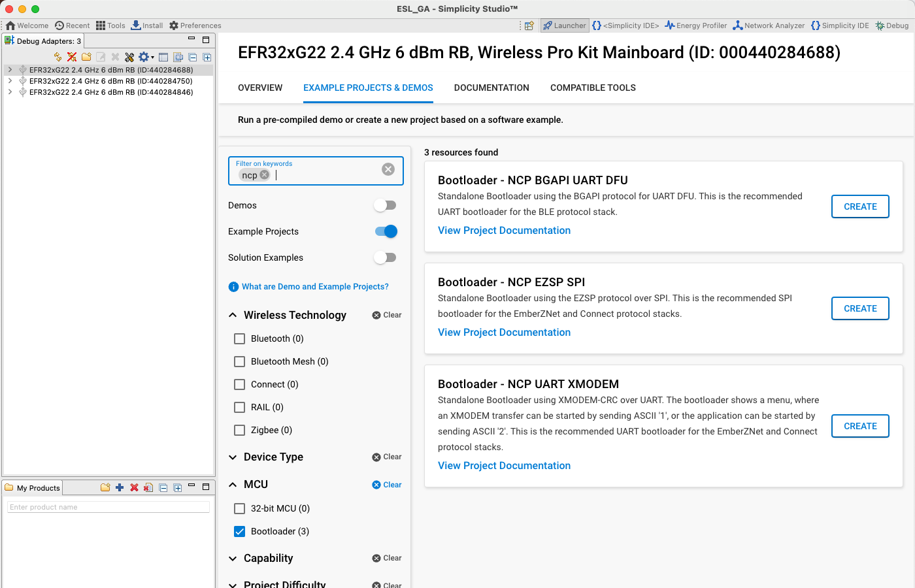
Task: Expand the first EFR32xG22 adapter entry
Action: pos(10,69)
